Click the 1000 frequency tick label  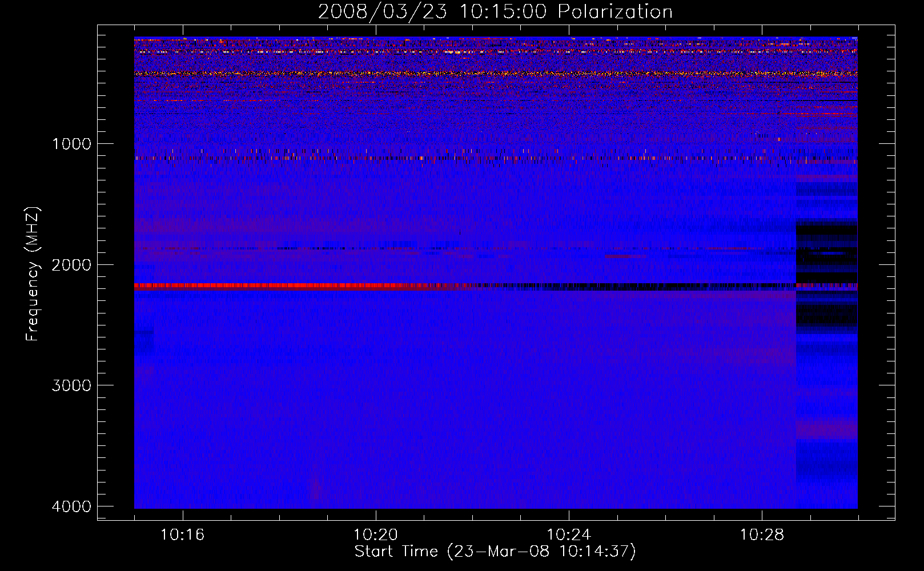[x=71, y=144]
